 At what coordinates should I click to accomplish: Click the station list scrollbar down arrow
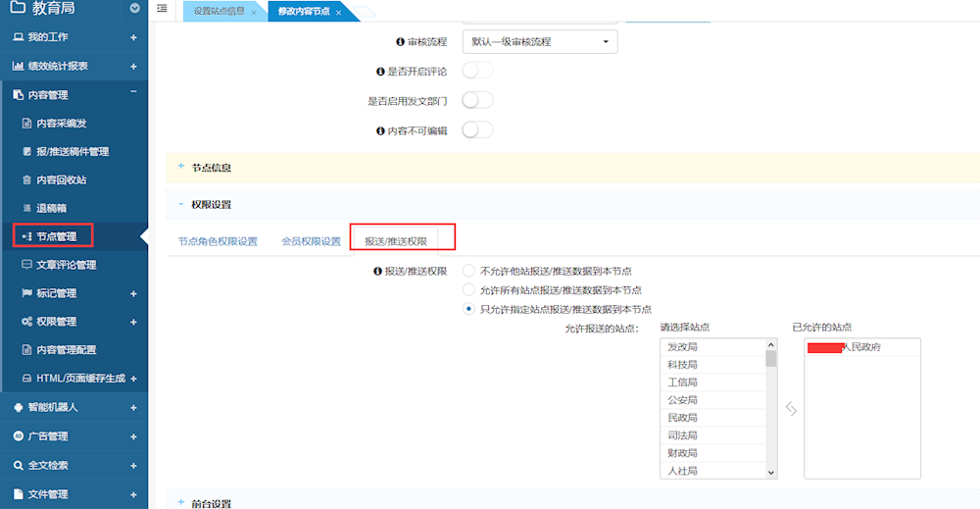coord(771,472)
